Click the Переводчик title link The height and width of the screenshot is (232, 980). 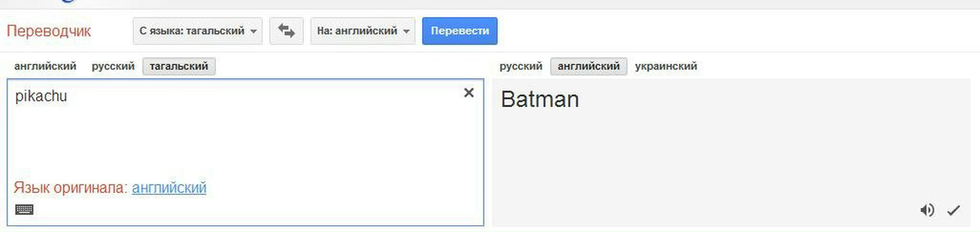point(49,31)
